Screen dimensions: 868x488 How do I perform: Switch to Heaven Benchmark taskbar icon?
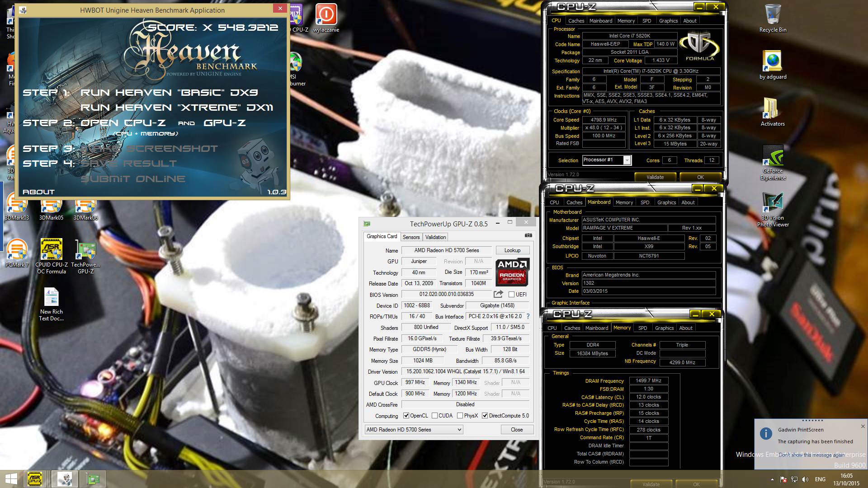tap(64, 479)
